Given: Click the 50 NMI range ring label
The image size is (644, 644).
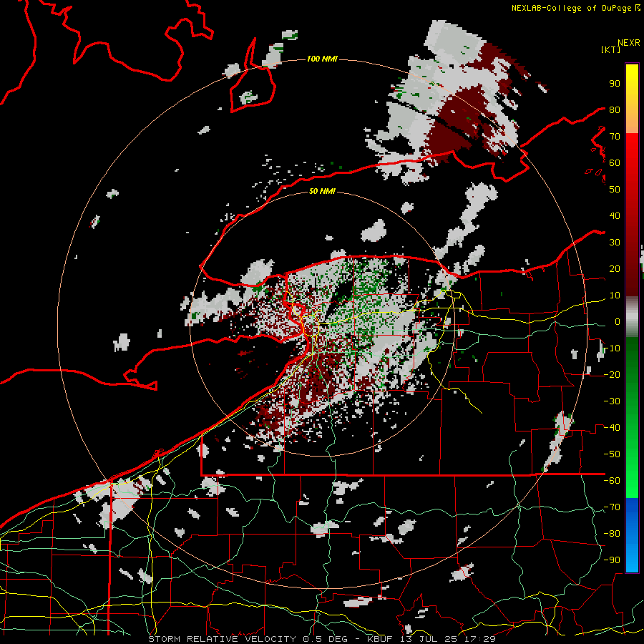Looking at the screenshot, I should pos(322,191).
